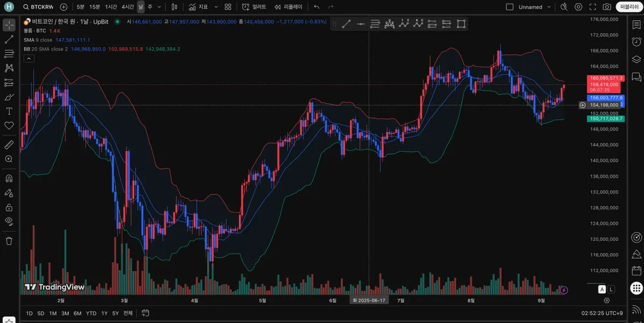Take a chart snapshot with camera icon
Viewport: 644px width, 323px height.
pyautogui.click(x=607, y=7)
